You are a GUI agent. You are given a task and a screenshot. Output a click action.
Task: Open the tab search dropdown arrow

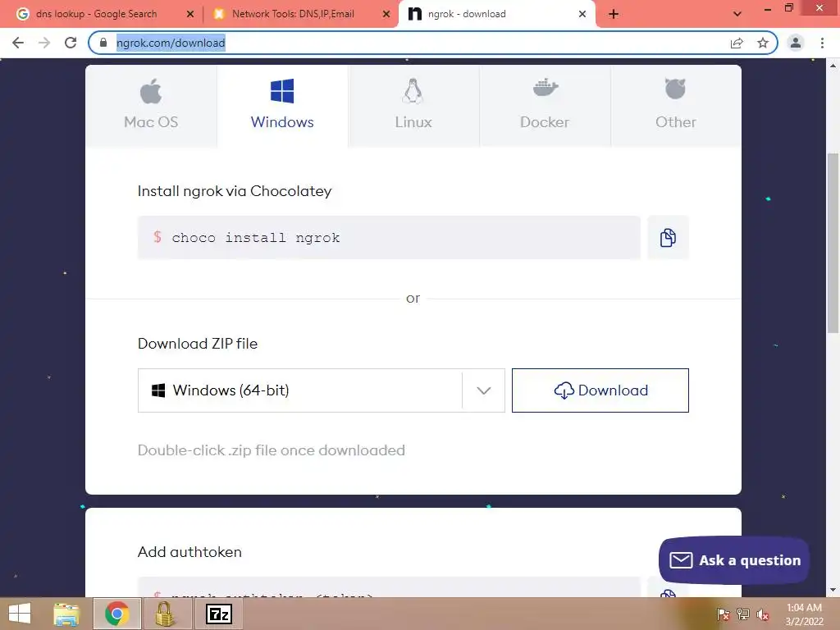pos(737,14)
